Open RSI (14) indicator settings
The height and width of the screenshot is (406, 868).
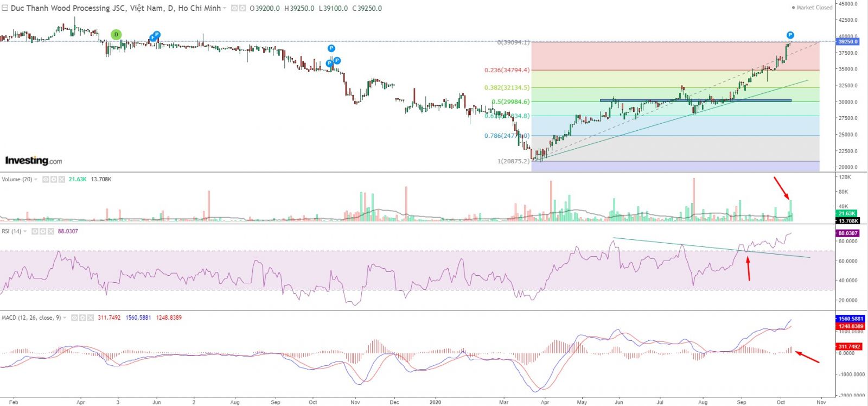click(42, 231)
